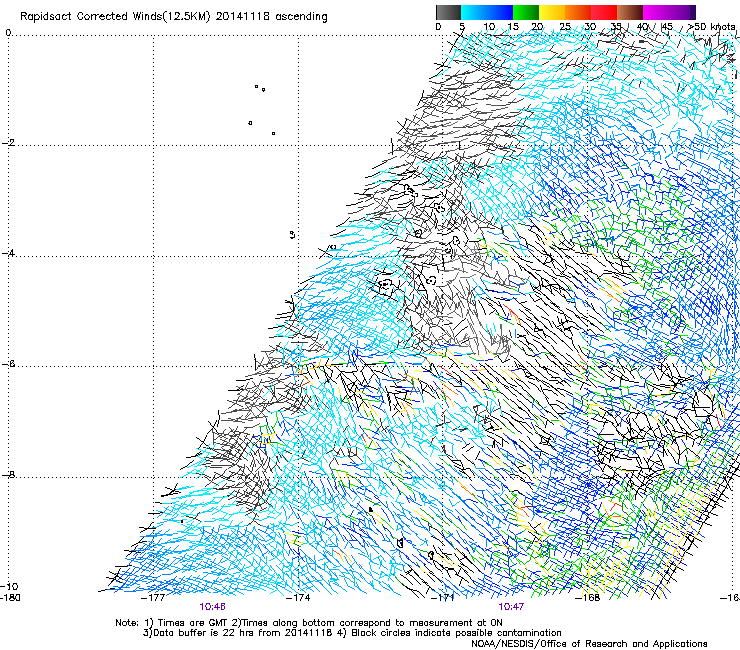
Task: Click the red 30–35 knots color bar segment
Action: (x=604, y=12)
